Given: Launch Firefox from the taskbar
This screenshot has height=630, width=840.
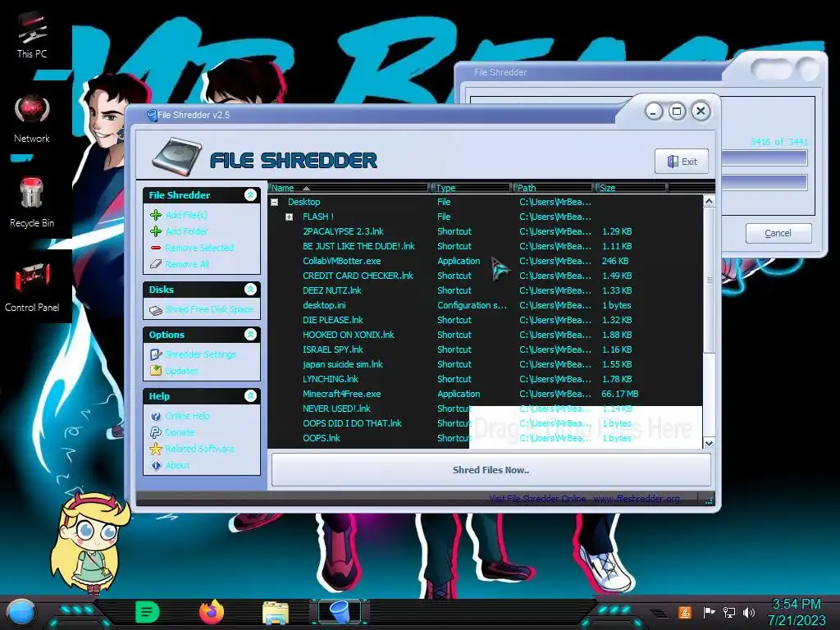Looking at the screenshot, I should [212, 612].
